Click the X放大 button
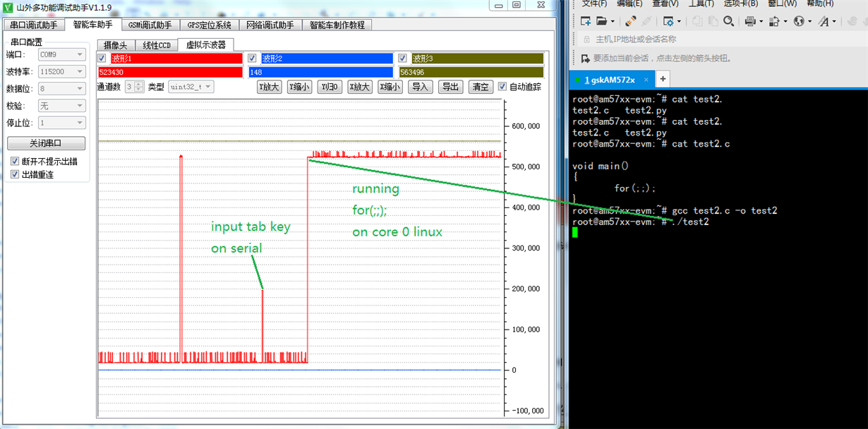The width and height of the screenshot is (868, 429). click(x=360, y=87)
